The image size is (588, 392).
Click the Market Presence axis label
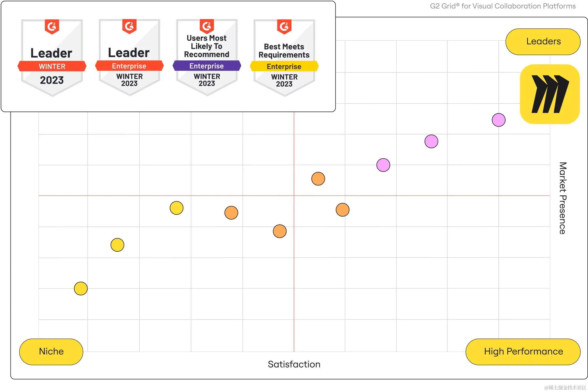(x=563, y=198)
